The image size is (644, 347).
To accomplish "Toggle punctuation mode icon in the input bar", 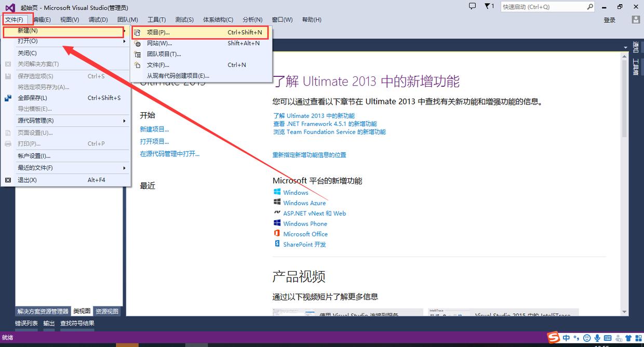I will [x=576, y=339].
